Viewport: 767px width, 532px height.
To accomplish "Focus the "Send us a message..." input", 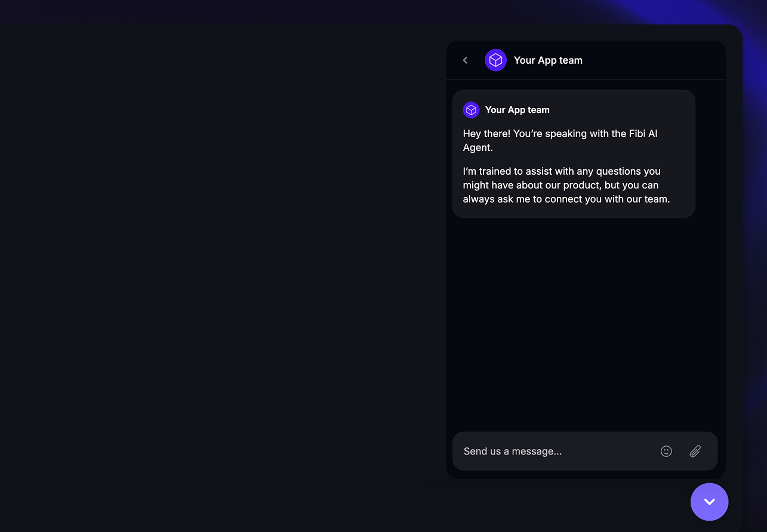I will click(x=537, y=451).
